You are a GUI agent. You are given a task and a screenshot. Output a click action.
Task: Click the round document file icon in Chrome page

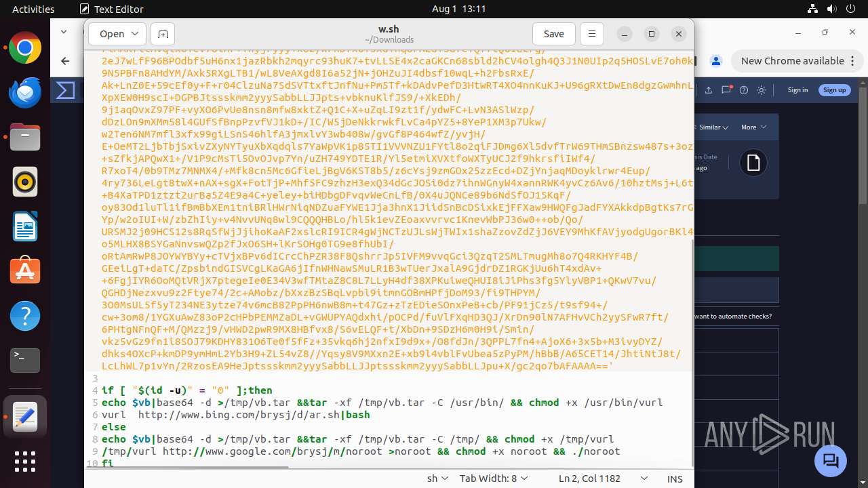(x=753, y=163)
